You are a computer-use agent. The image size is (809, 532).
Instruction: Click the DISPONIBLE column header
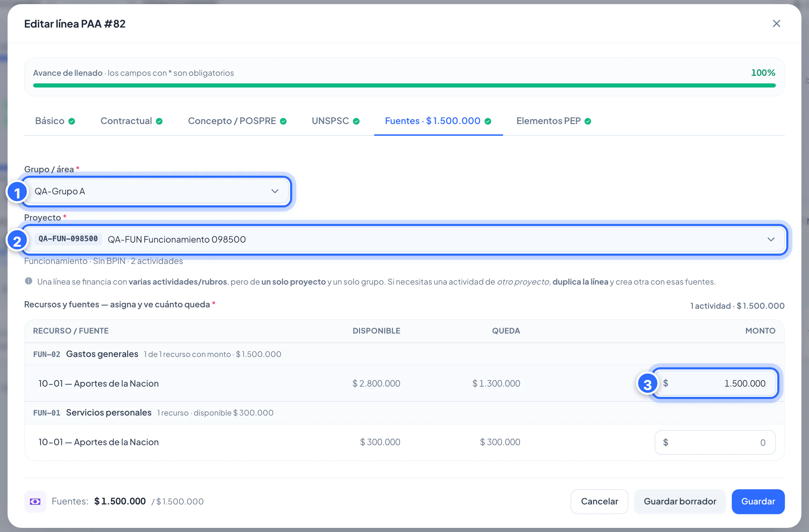pos(376,331)
